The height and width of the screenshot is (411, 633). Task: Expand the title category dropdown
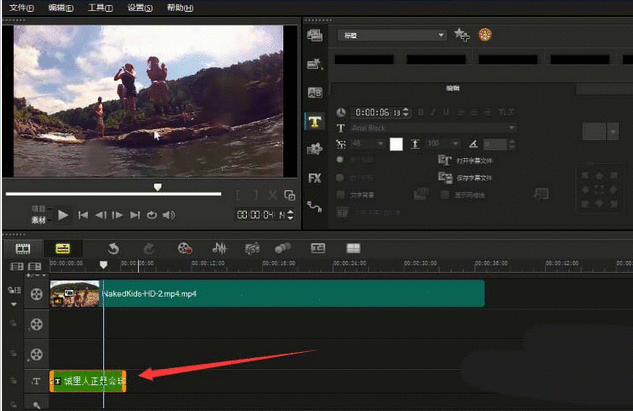tap(441, 35)
